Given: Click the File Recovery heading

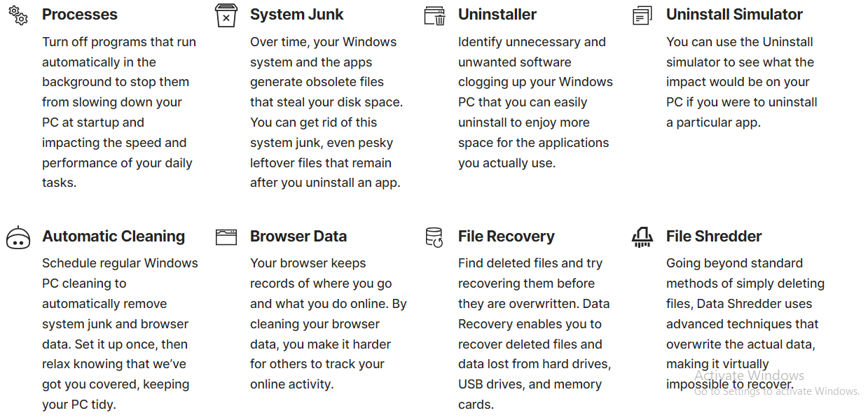Looking at the screenshot, I should pos(507,237).
